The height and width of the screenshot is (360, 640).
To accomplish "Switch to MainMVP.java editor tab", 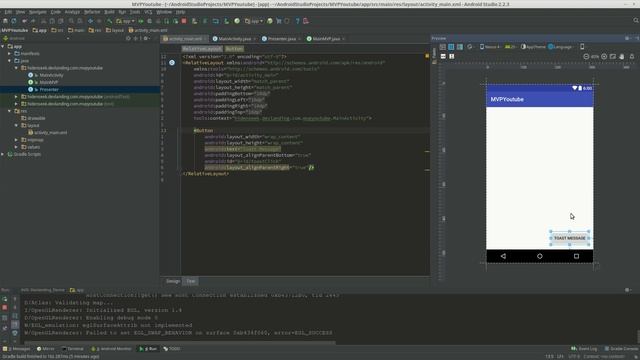I will 326,39.
